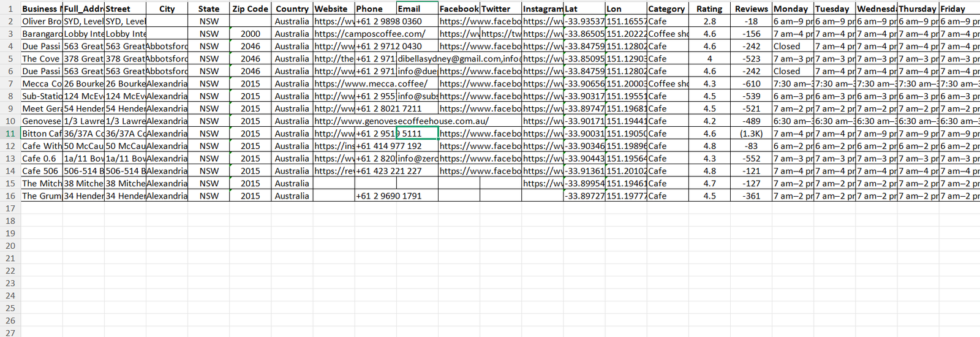Screen dimensions: 980x337
Task: Select the "Zip Code" header cell
Action: click(250, 9)
